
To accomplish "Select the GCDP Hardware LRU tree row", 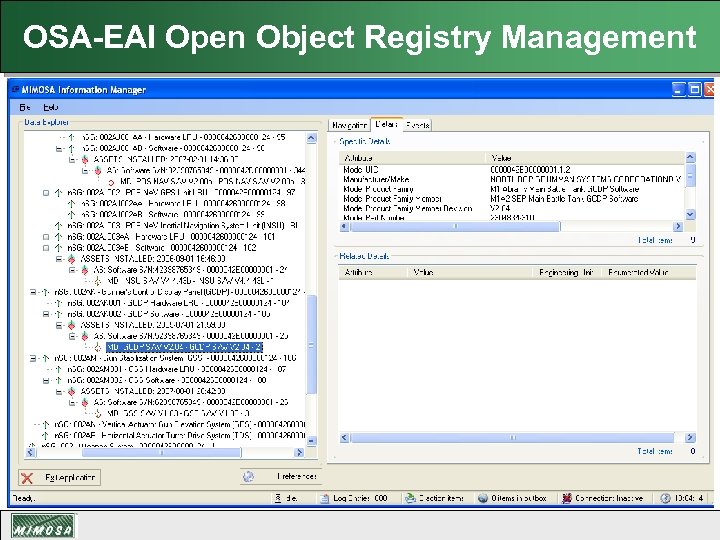I will click(179, 303).
